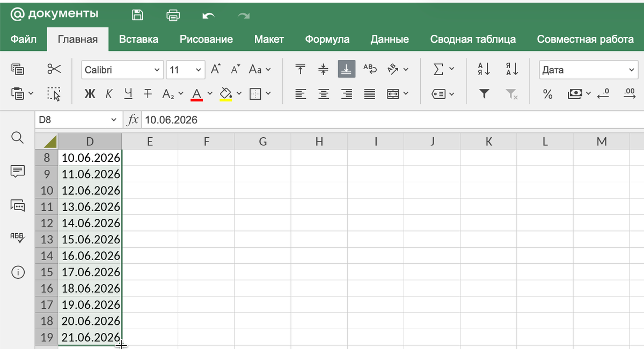
Task: Switch to the Данные tab
Action: point(390,39)
